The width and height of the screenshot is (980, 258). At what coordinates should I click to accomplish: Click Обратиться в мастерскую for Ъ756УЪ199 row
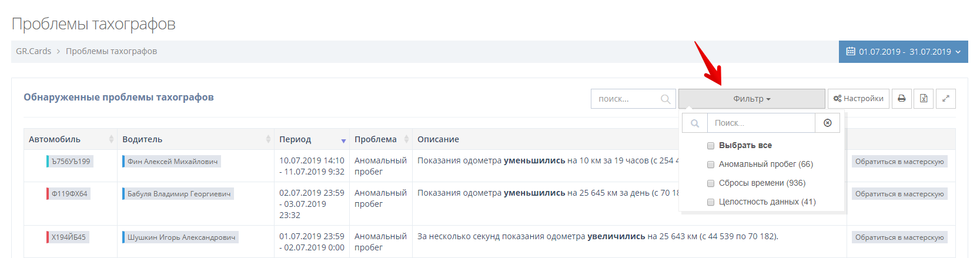point(899,161)
